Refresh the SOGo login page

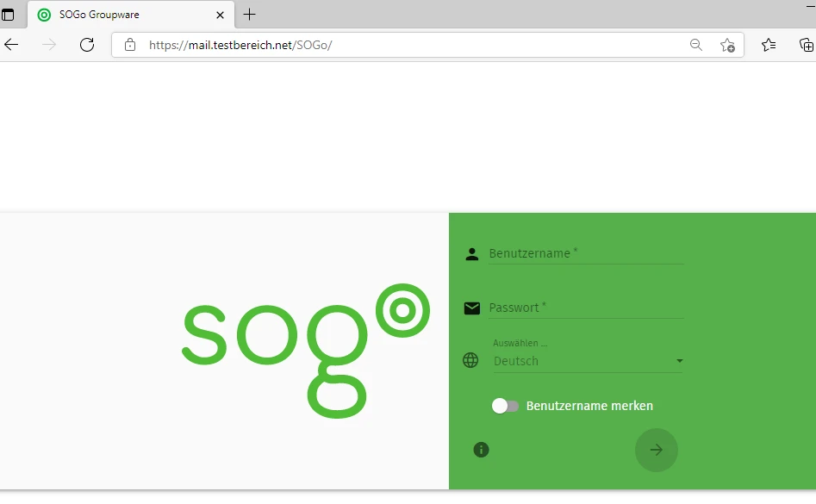tap(87, 45)
